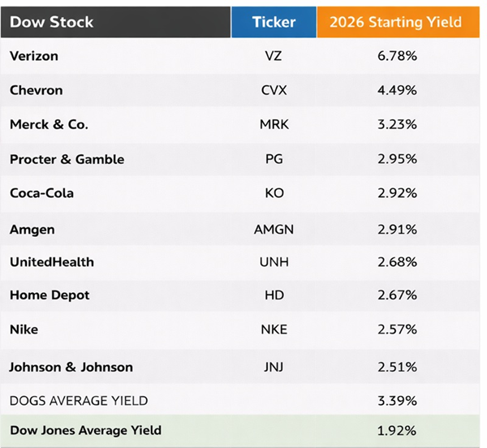Click the VZ ticker symbol
This screenshot has width=487, height=448.
pos(274,56)
